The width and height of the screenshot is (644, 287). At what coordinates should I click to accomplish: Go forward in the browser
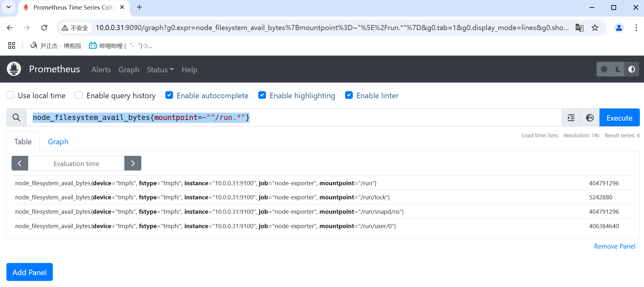(x=27, y=28)
